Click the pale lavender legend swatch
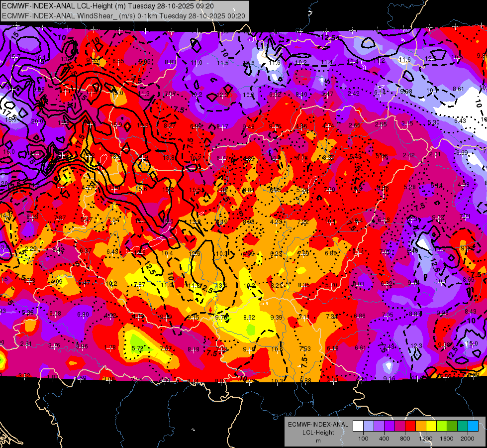 pyautogui.click(x=369, y=426)
